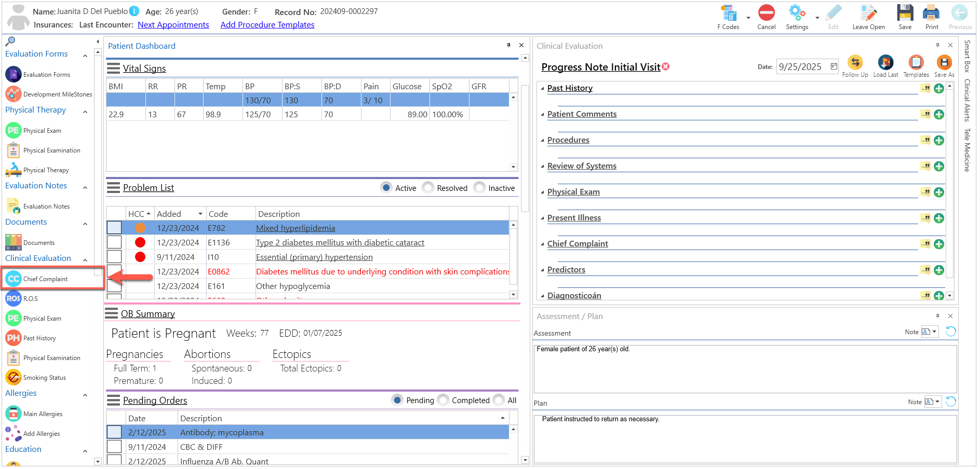This screenshot has height=469, width=980.
Task: Open Smart Box side tab
Action: [967, 56]
